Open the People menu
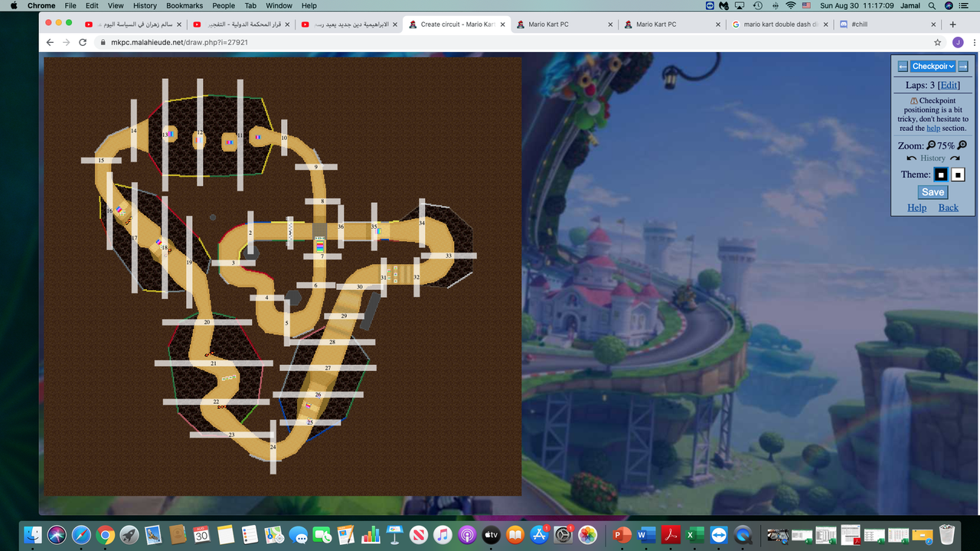 click(224, 5)
